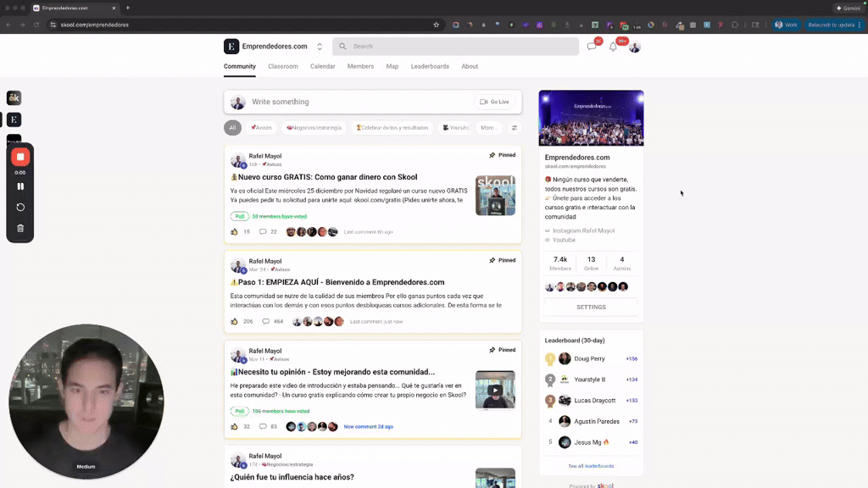Play the Necesito tu opinión video thumbnail

point(495,390)
